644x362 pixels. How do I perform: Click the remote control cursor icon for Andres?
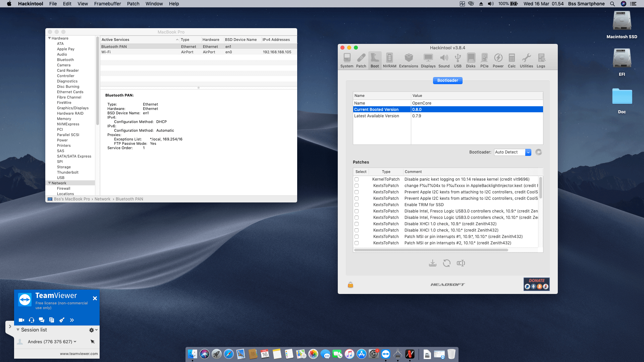(x=93, y=342)
